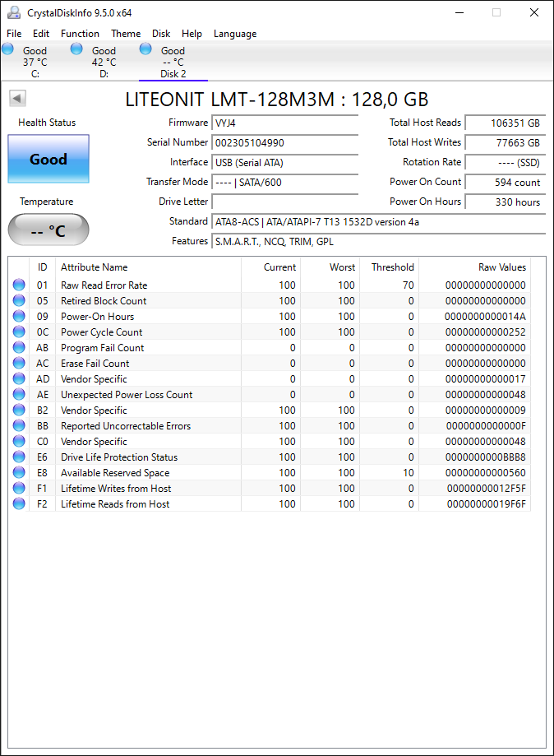The image size is (554, 756).
Task: Click status orb for Available Reserved Space
Action: click(x=19, y=472)
